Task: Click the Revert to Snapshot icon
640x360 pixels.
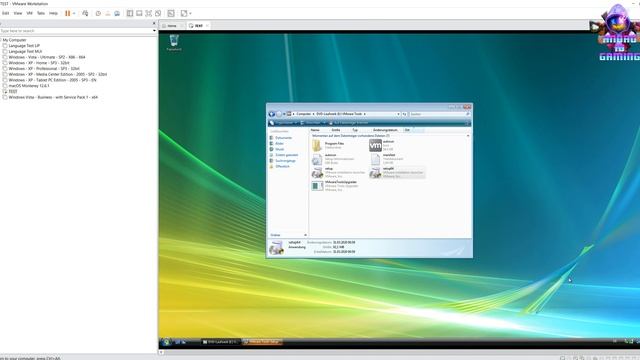Action: [x=108, y=13]
